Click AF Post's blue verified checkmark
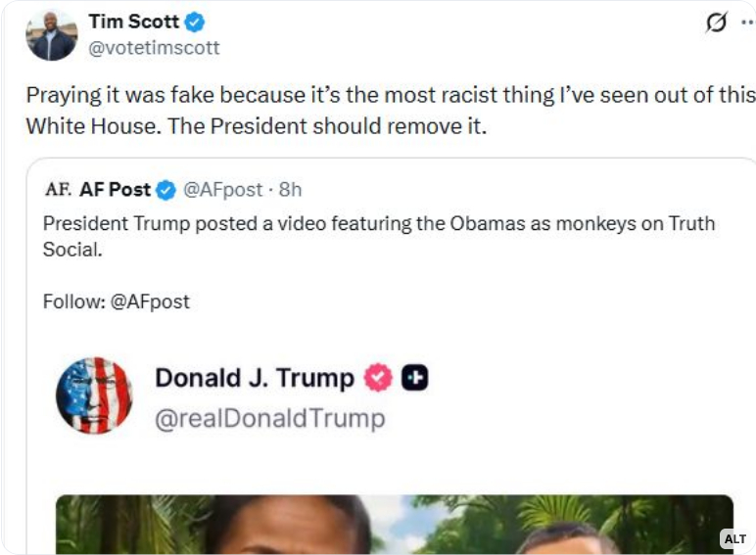Screen dimensions: 756x555 (167, 189)
